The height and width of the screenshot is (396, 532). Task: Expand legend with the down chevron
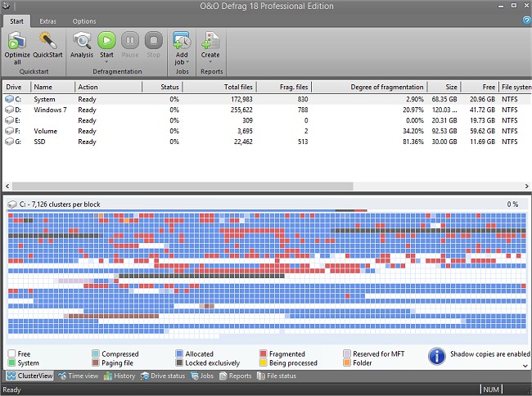click(525, 366)
